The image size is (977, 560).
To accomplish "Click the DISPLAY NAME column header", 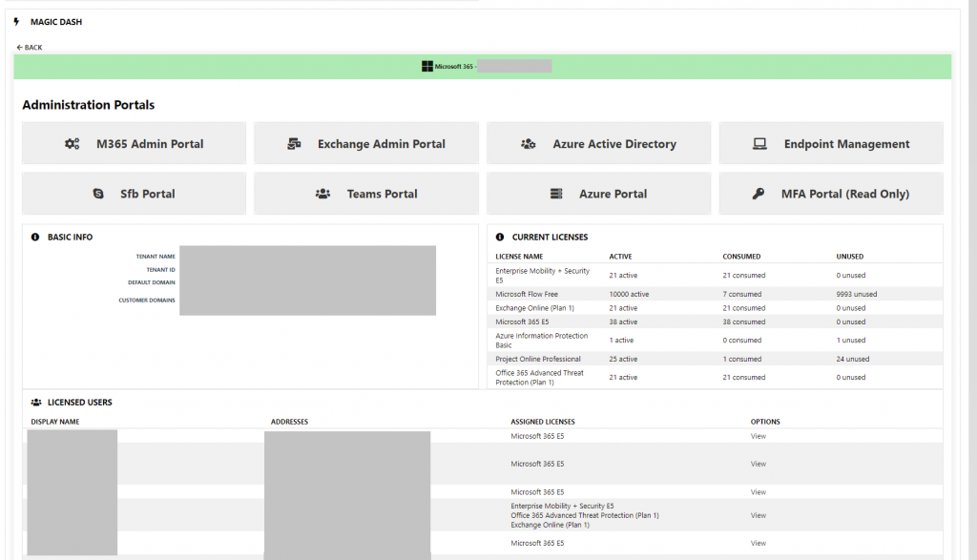I will click(54, 422).
